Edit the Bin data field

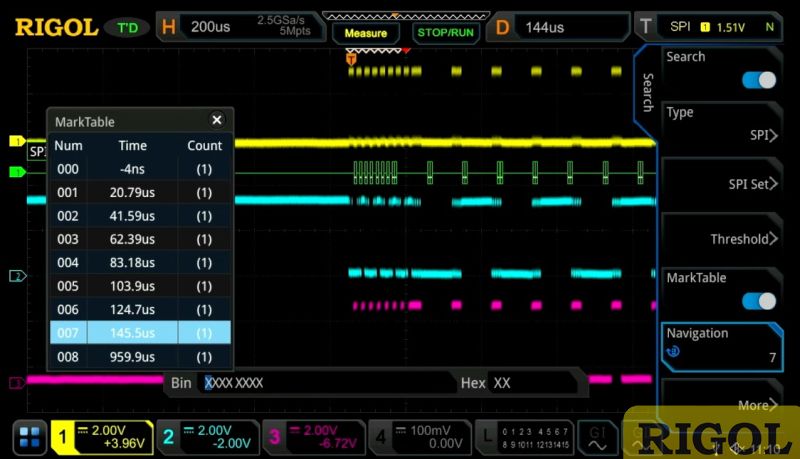pyautogui.click(x=327, y=383)
